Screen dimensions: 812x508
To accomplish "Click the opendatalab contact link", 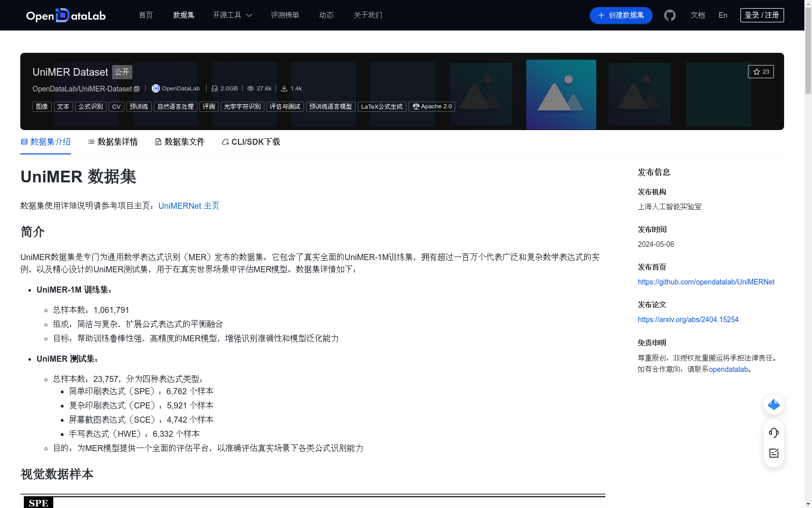I will (x=728, y=369).
